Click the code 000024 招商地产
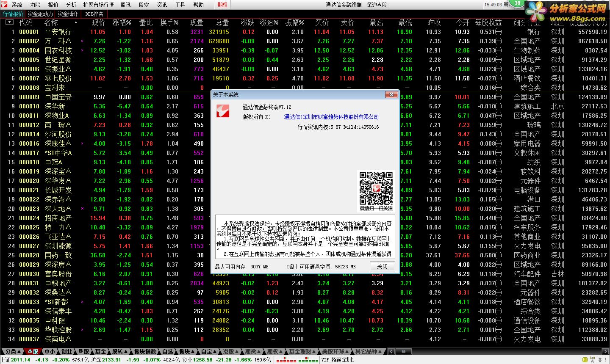Screen dimensions: 610x364 [x=29, y=218]
